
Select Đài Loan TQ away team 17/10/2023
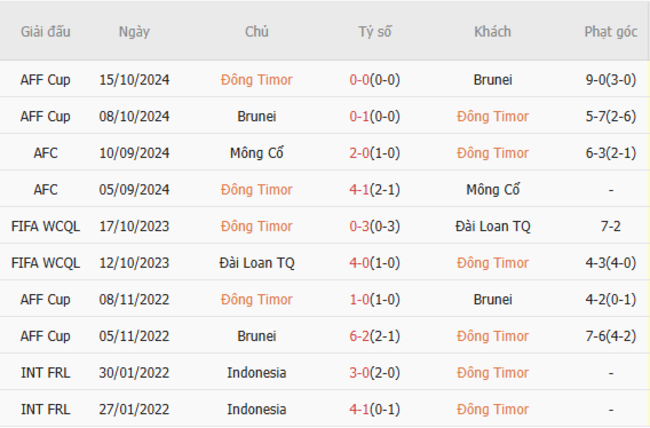tap(493, 226)
